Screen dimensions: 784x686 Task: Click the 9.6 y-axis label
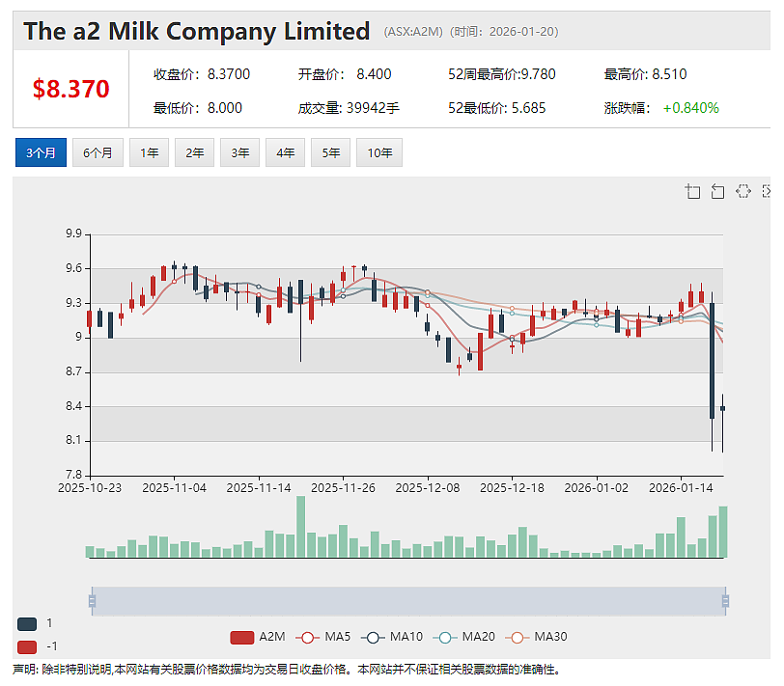pyautogui.click(x=73, y=268)
